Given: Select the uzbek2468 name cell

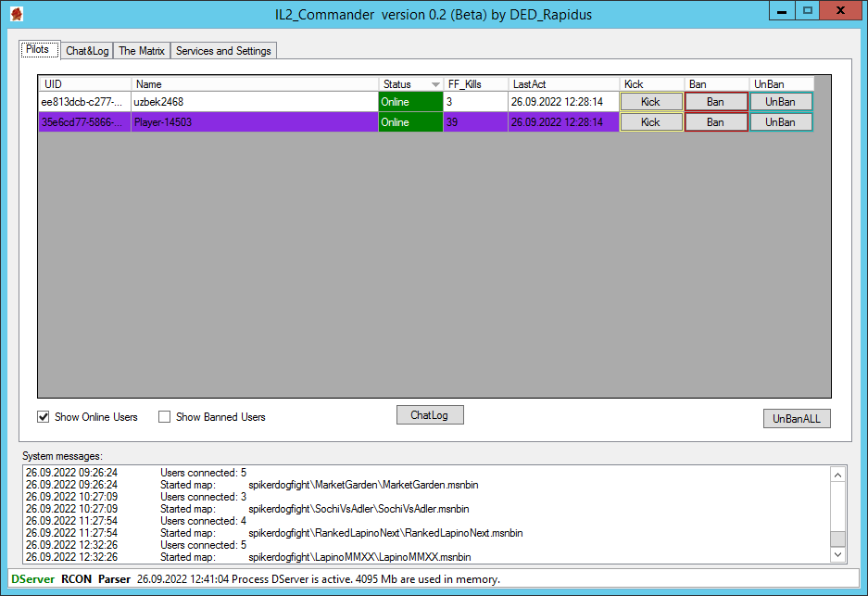Looking at the screenshot, I should [255, 102].
